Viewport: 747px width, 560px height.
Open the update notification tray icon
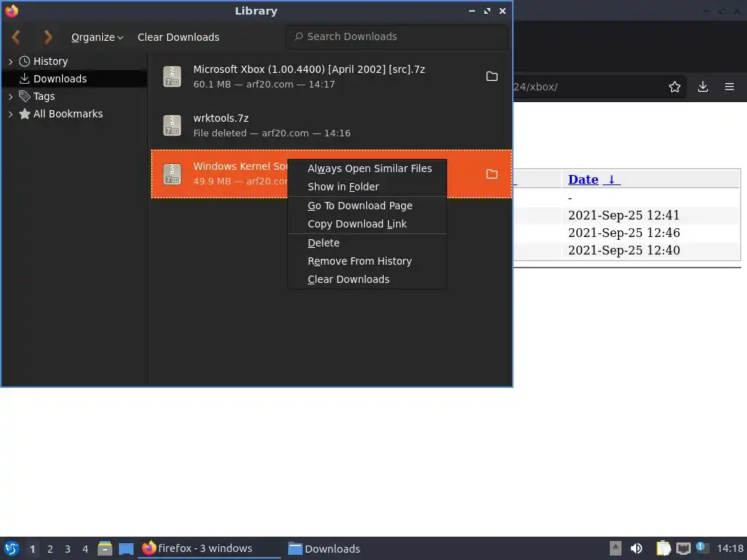point(703,548)
